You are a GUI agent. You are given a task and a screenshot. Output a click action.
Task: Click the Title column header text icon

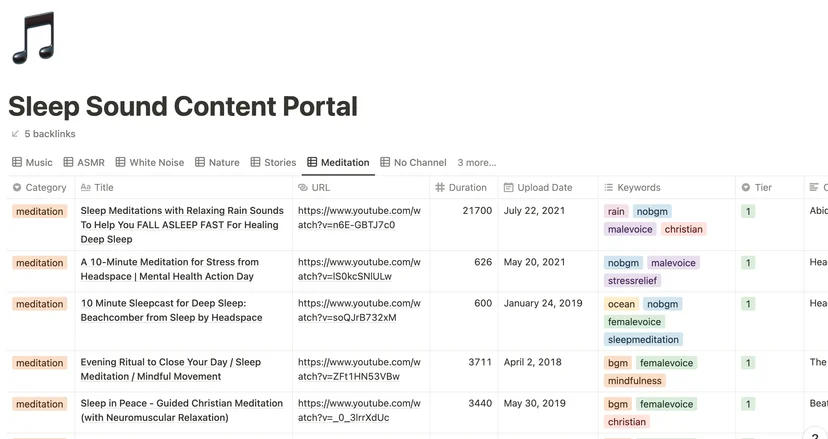[x=86, y=188]
